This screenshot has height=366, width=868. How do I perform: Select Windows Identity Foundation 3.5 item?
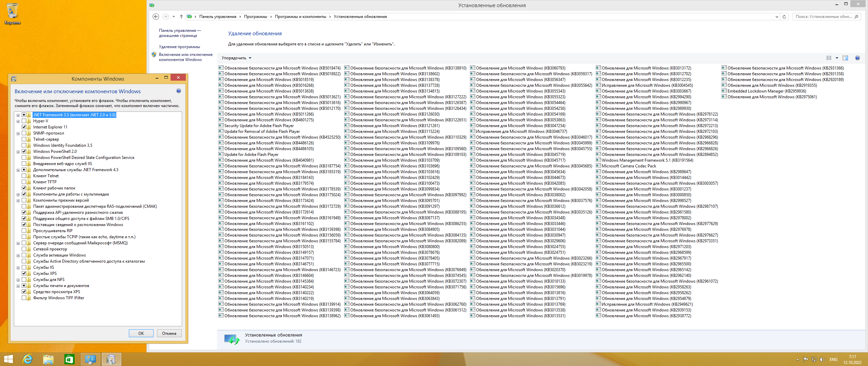[63, 145]
